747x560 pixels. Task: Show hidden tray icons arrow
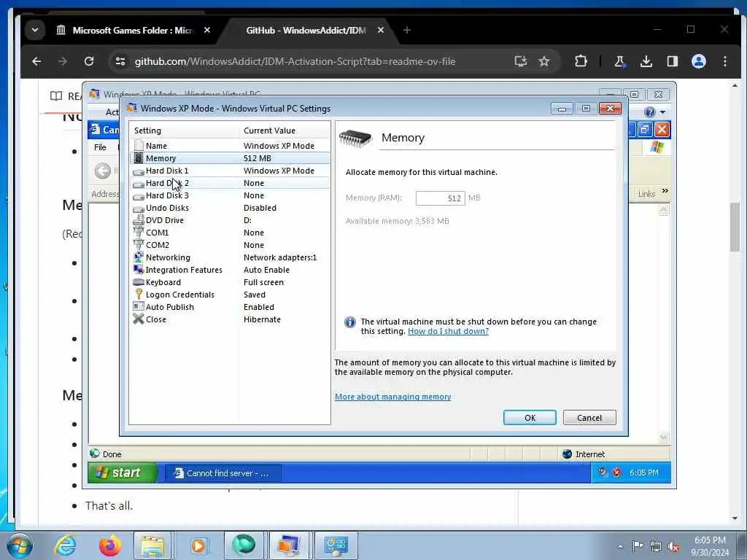point(620,546)
